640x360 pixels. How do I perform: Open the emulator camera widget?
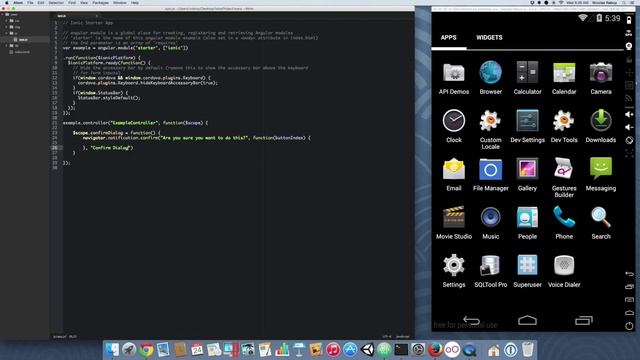(x=629, y=46)
